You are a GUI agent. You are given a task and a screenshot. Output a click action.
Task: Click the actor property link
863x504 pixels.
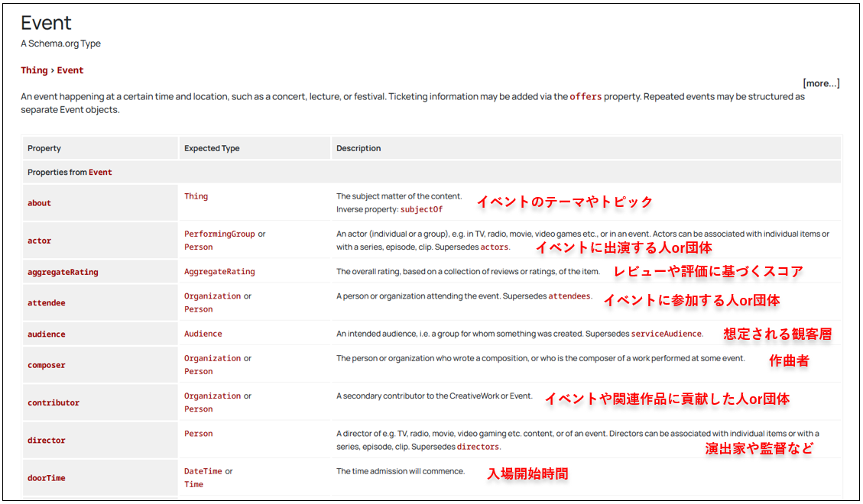39,241
